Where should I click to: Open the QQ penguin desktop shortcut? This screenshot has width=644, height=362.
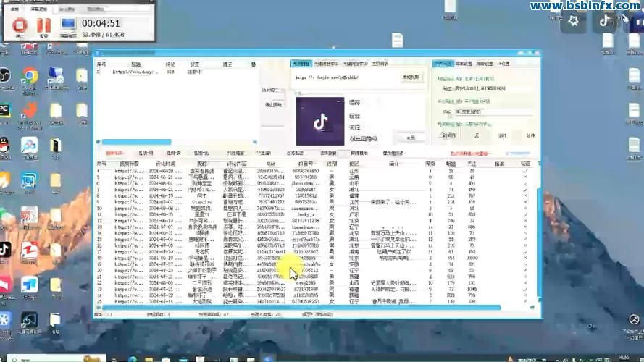coord(4,145)
